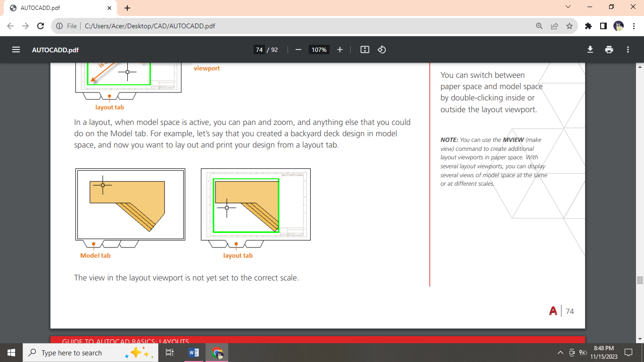Click the scrollbar down arrow

tap(640, 339)
